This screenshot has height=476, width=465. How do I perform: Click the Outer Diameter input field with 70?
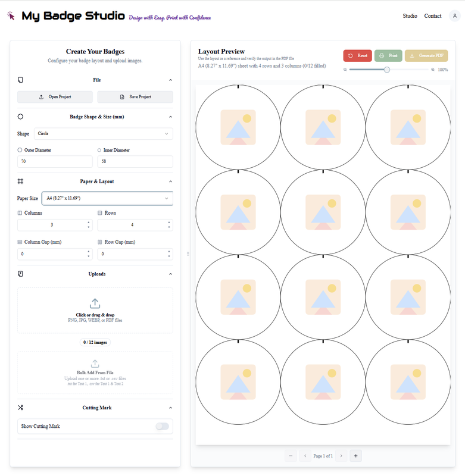pos(55,161)
